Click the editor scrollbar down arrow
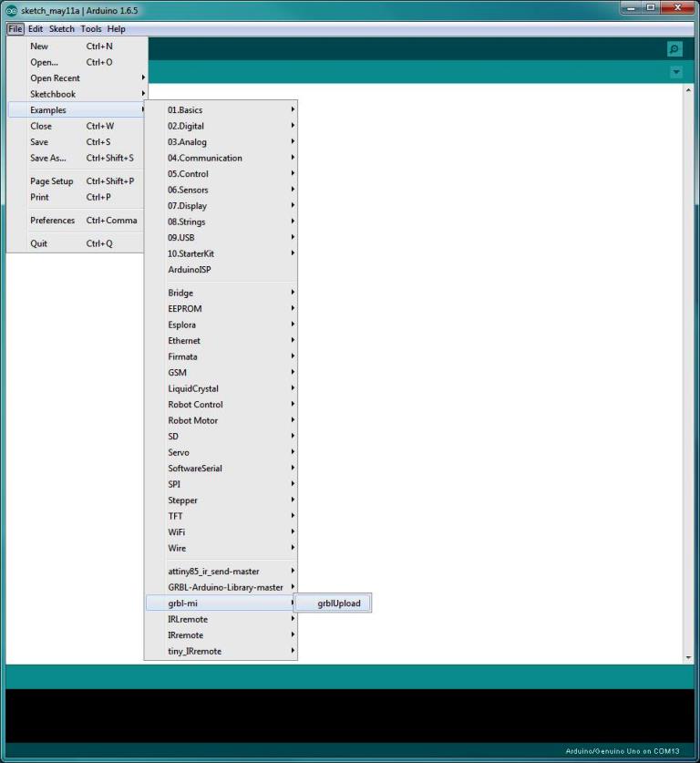700x763 pixels. pos(688,657)
